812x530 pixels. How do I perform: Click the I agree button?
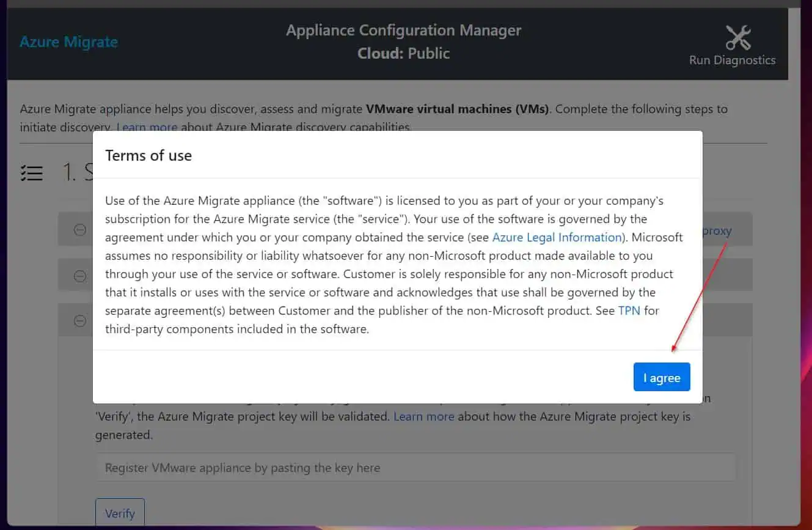tap(662, 377)
